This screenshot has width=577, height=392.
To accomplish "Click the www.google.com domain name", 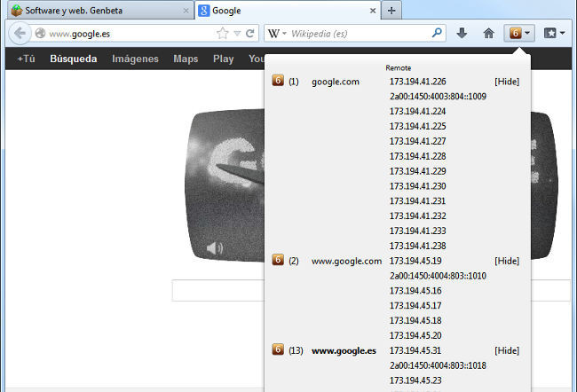I will [x=346, y=261].
